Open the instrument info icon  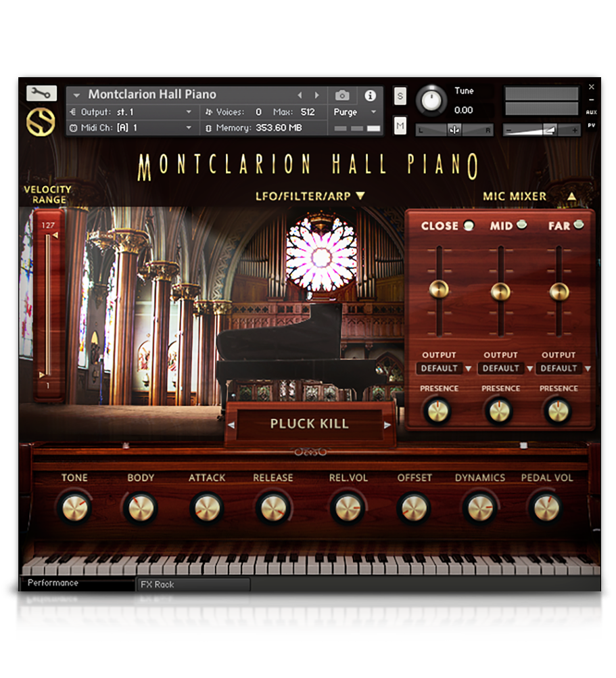pos(370,95)
